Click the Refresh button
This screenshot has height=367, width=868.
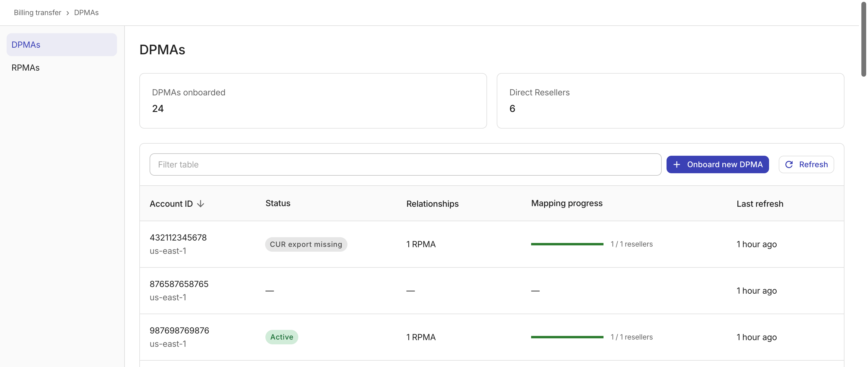[806, 164]
